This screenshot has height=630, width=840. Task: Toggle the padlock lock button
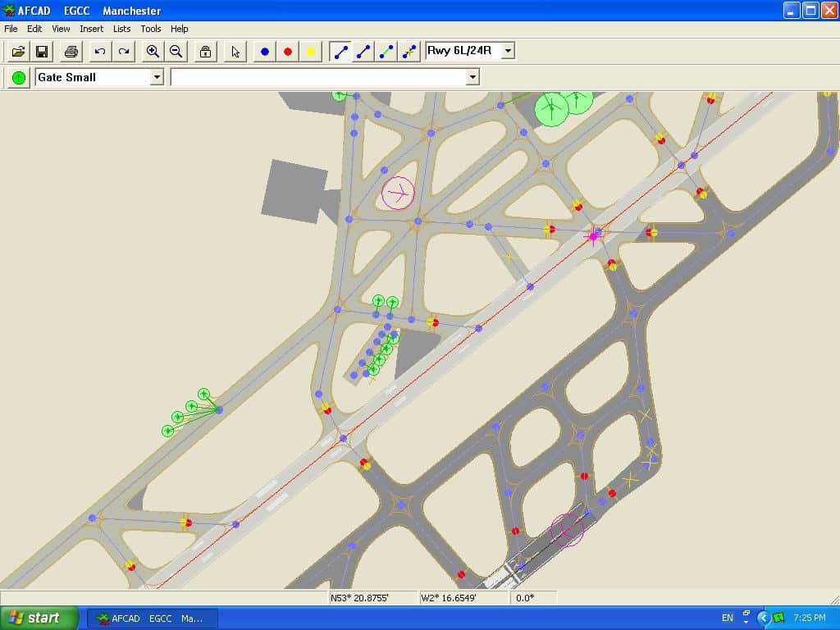205,52
